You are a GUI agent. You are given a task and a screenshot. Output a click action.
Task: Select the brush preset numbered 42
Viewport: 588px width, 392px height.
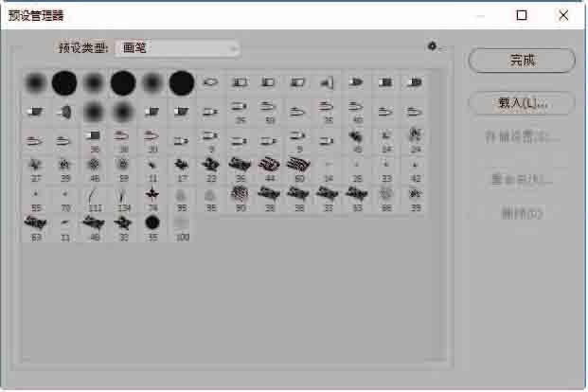click(x=415, y=170)
